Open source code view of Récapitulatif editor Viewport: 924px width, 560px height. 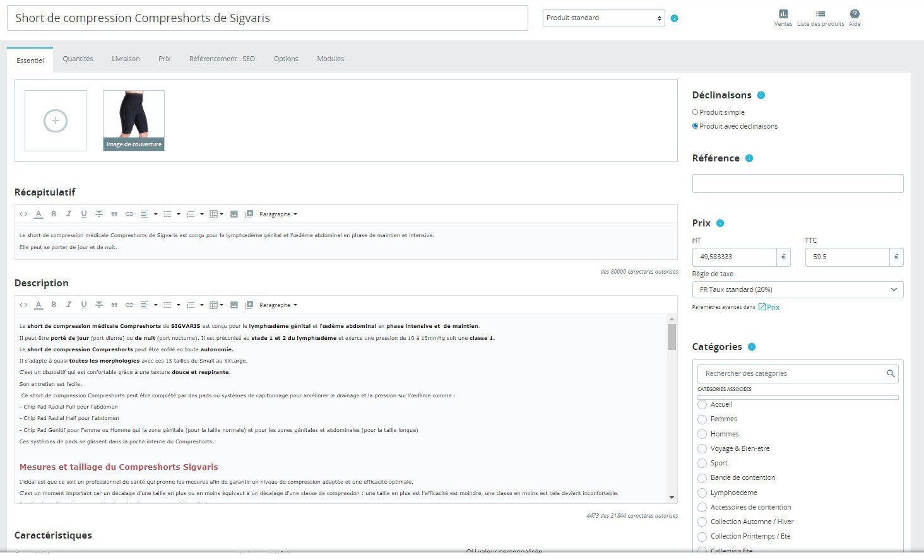pos(23,214)
